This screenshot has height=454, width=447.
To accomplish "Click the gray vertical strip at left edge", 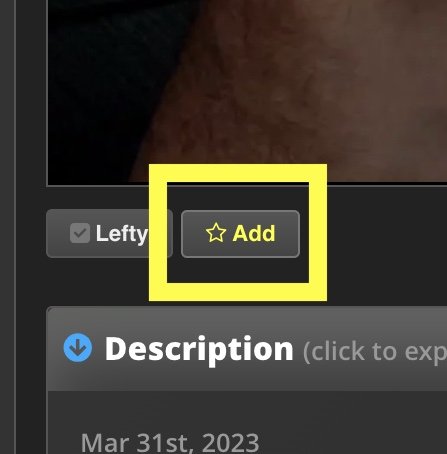I will click(x=7, y=227).
